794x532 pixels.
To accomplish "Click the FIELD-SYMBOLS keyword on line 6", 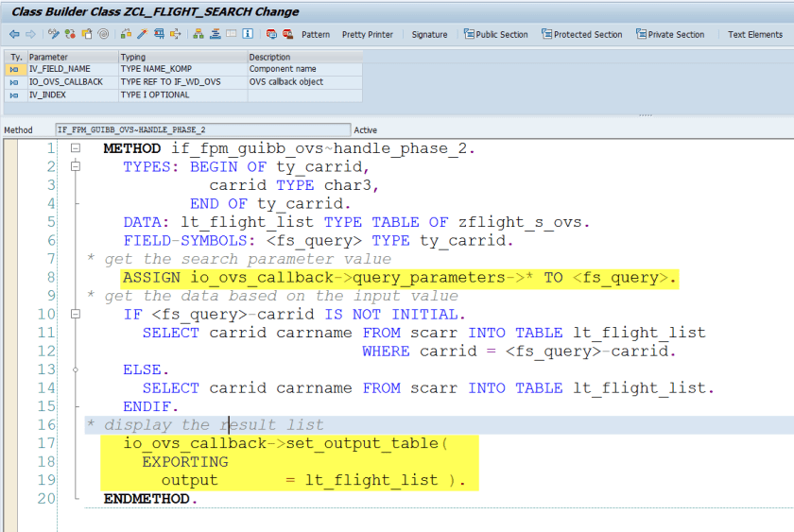I will tap(185, 240).
